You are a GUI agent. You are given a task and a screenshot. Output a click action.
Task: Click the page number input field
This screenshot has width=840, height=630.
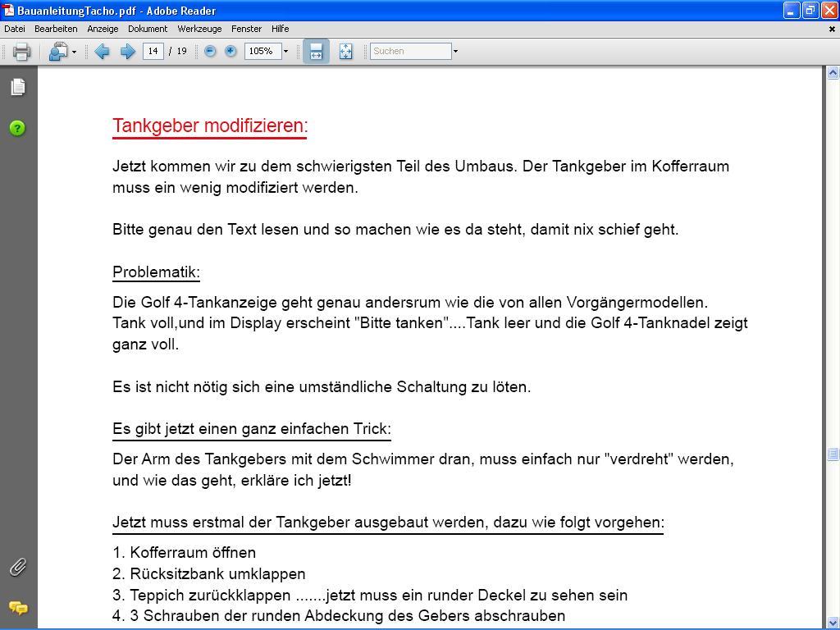click(x=153, y=51)
